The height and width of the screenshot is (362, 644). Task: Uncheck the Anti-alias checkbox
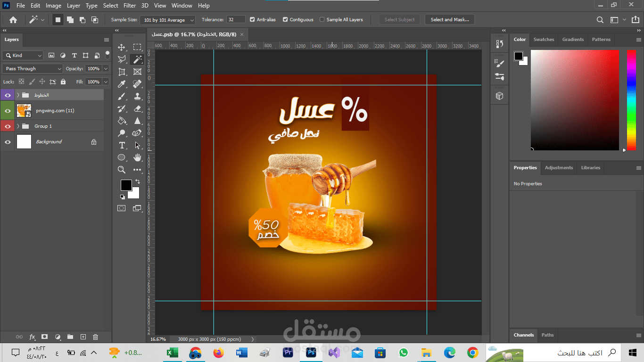pos(252,20)
